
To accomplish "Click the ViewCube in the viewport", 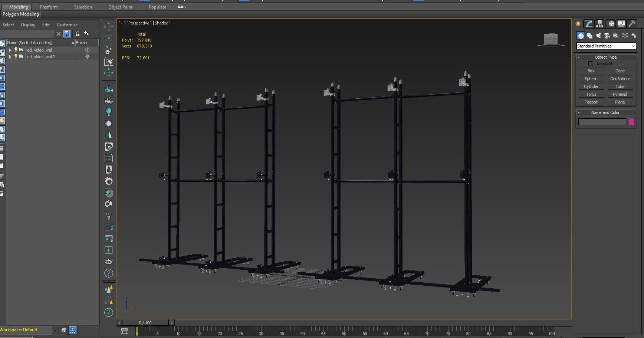I will tap(551, 39).
